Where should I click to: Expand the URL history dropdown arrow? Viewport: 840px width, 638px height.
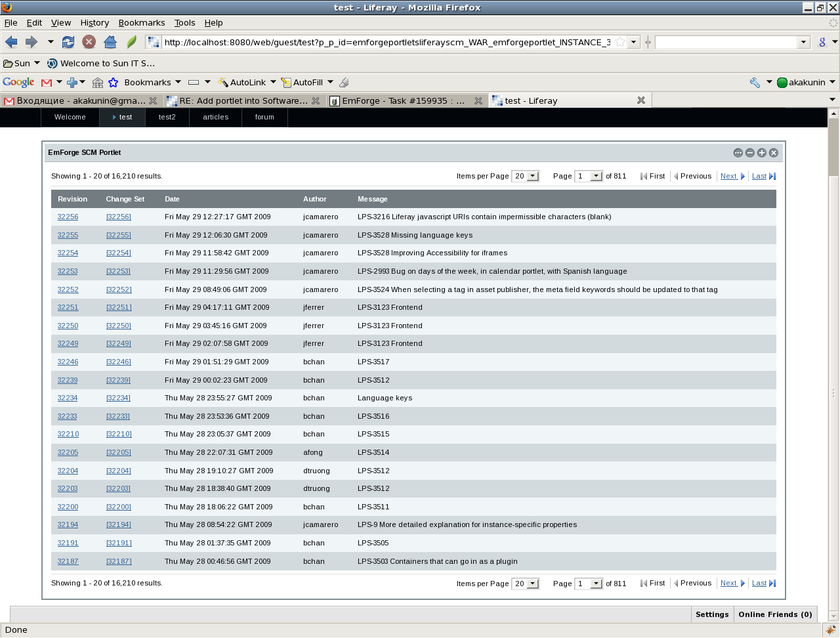tap(633, 42)
